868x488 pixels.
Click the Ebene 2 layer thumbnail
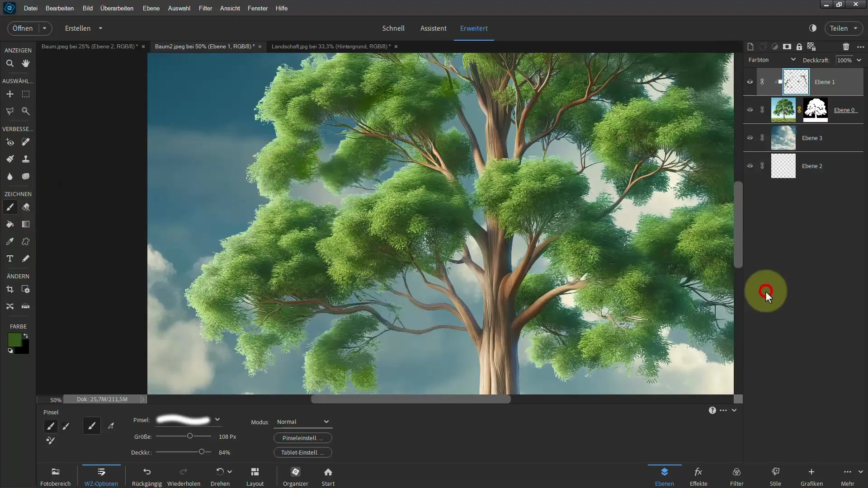click(783, 166)
